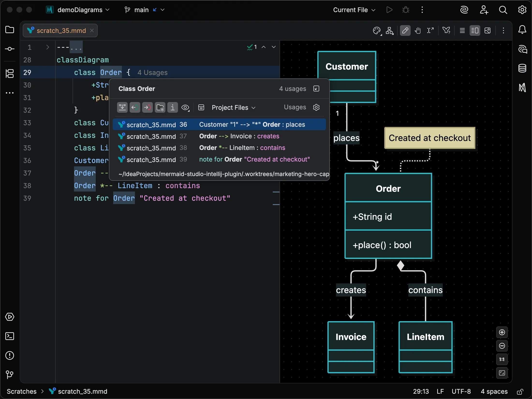532x399 pixels.
Task: Open the Structure tool window
Action: 10,74
